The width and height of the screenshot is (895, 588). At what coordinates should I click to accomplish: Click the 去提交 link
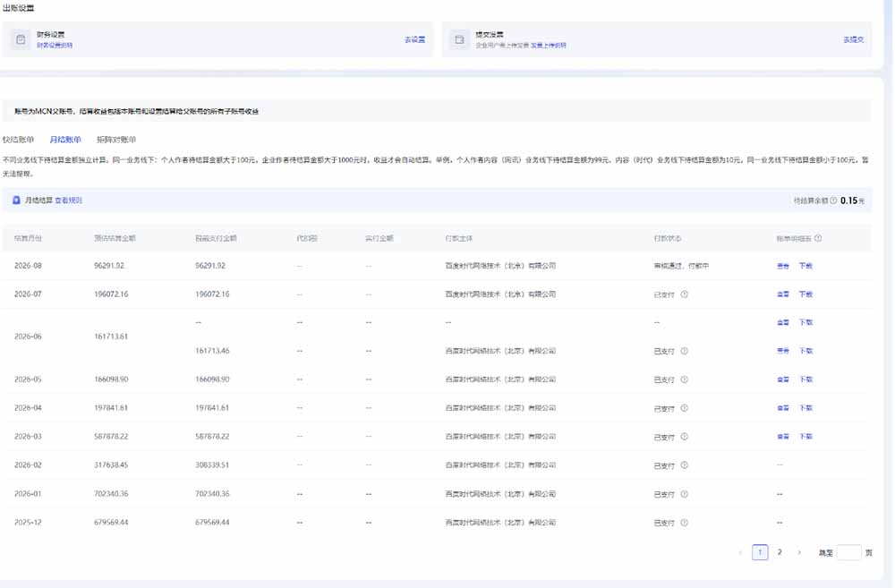pyautogui.click(x=853, y=40)
